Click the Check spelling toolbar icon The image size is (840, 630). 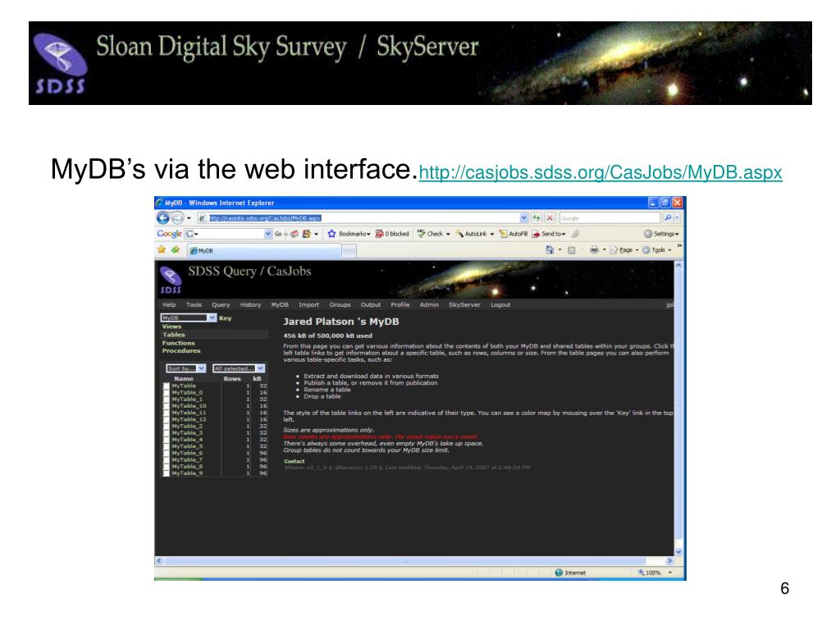(x=422, y=234)
